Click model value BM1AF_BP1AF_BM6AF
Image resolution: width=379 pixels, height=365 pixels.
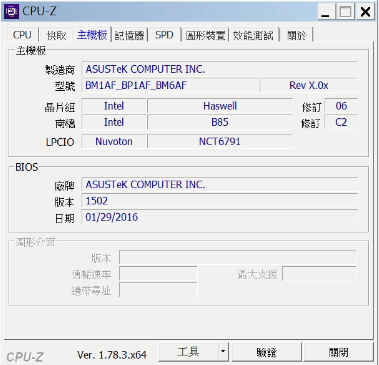click(x=170, y=85)
